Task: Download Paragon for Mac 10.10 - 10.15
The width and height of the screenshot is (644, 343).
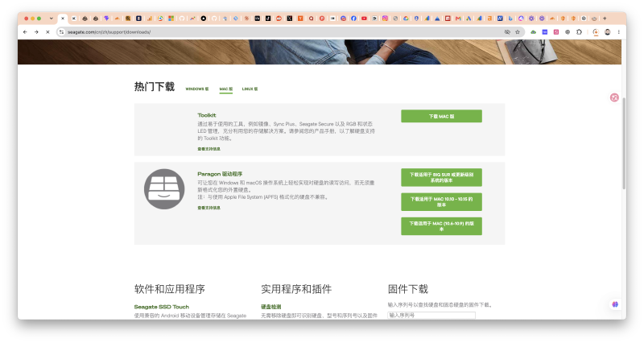Action: (441, 201)
